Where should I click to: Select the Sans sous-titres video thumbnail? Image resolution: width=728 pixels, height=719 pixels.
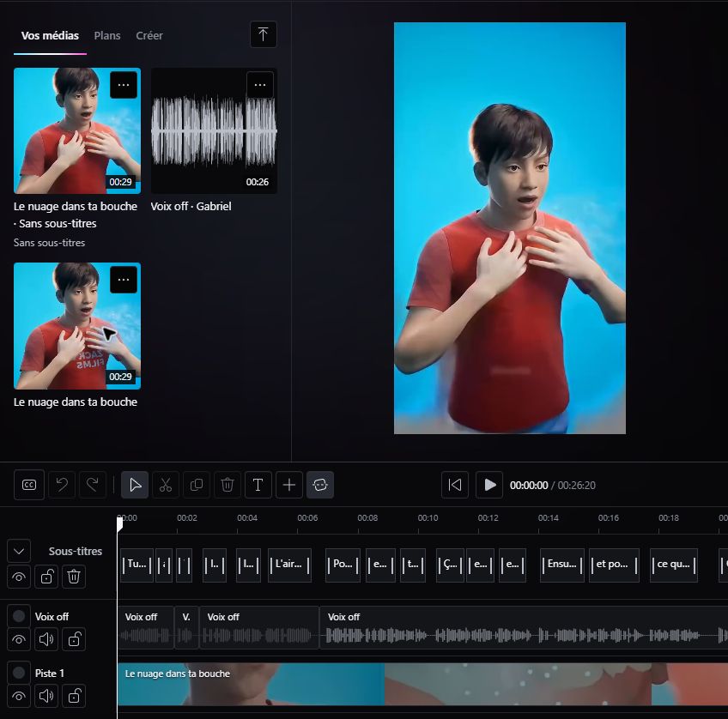pyautogui.click(x=77, y=130)
